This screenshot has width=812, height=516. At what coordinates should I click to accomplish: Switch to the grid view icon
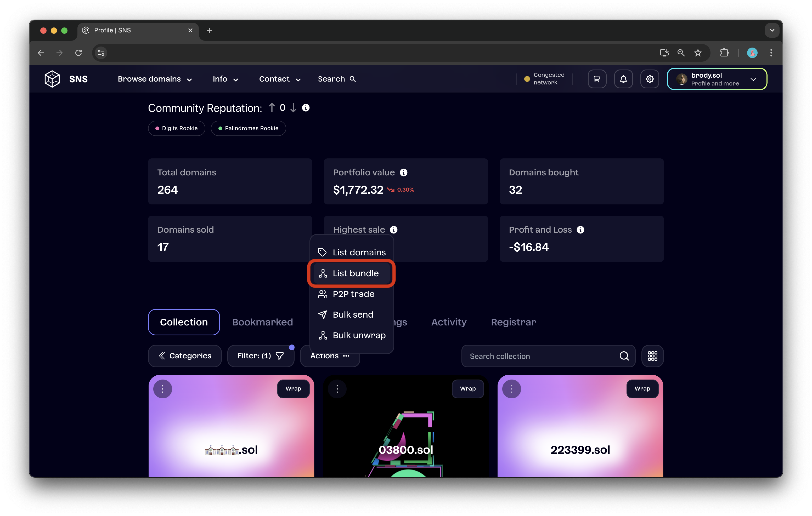click(x=652, y=356)
